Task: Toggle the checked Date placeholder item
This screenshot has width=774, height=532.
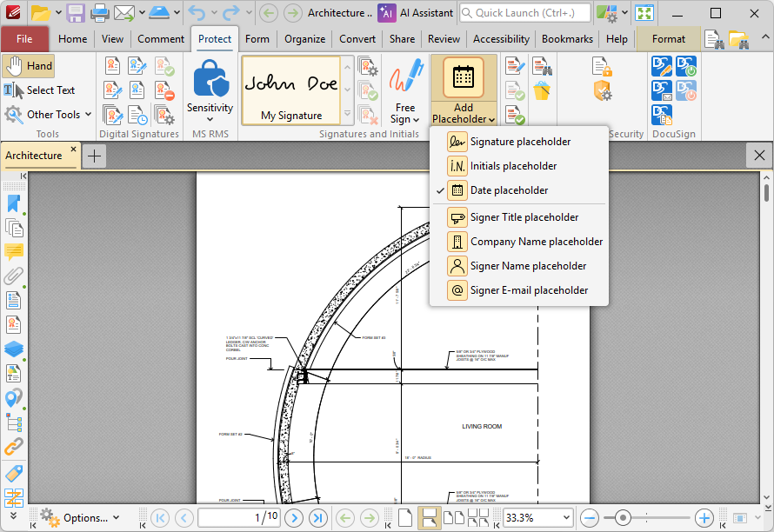Action: 519,190
